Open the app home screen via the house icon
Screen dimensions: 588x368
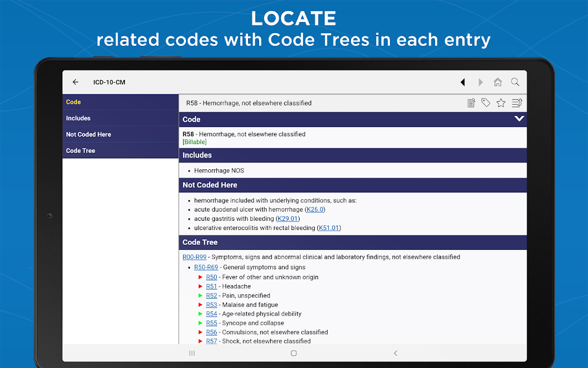(x=498, y=82)
